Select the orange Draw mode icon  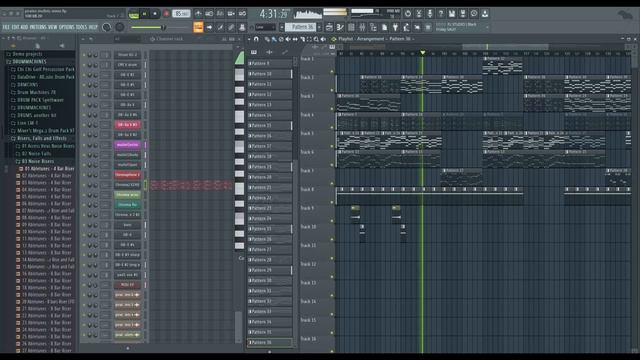click(198, 27)
